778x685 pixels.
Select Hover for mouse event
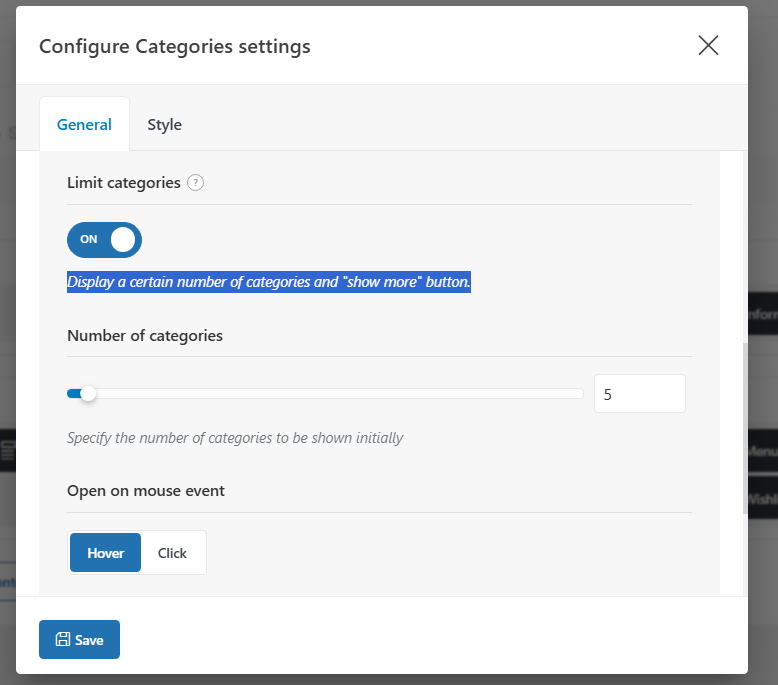(105, 553)
